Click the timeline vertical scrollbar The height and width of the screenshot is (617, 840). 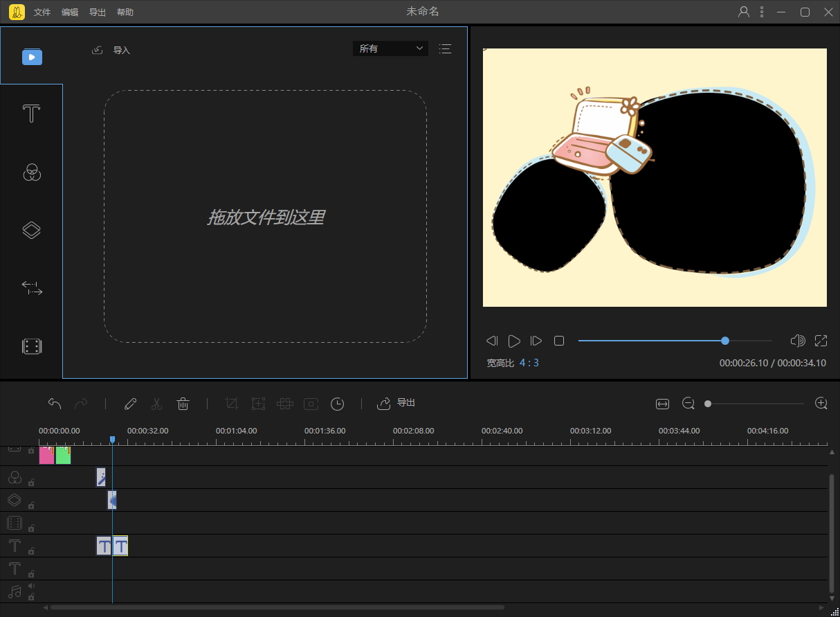click(832, 533)
